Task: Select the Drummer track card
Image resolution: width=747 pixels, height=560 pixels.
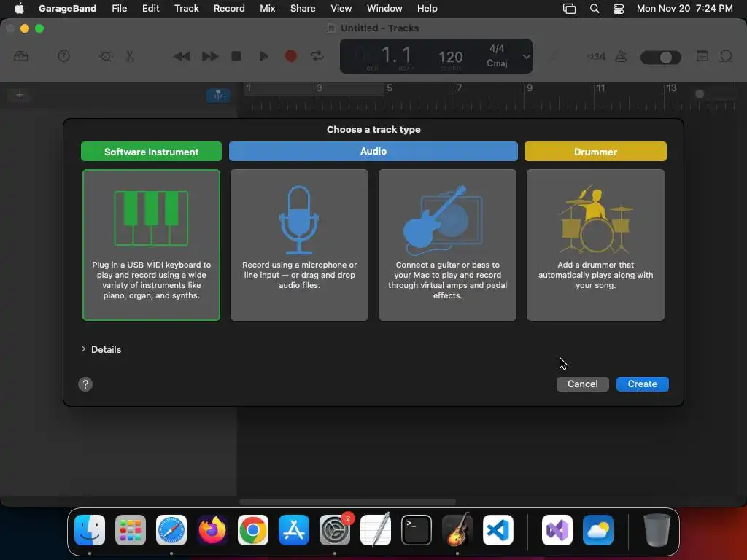Action: coord(595,245)
